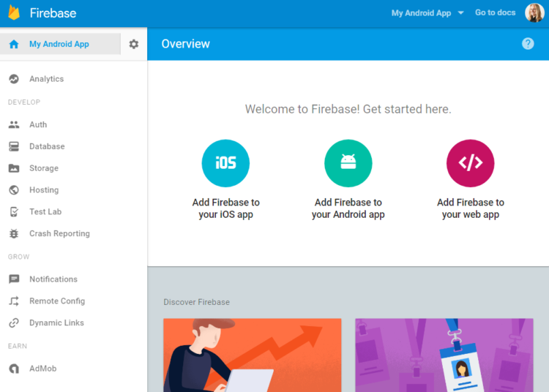Click the Storage folder image icon
The width and height of the screenshot is (549, 392).
14,168
